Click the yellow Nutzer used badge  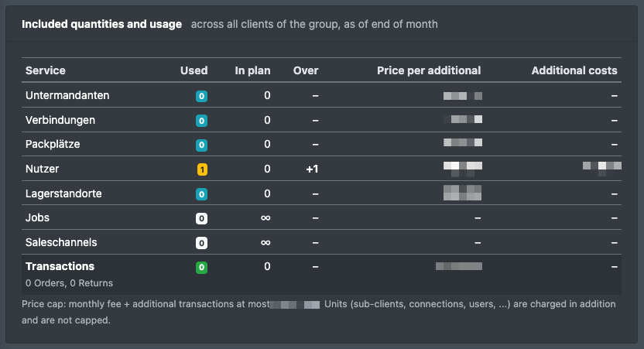pyautogui.click(x=202, y=169)
